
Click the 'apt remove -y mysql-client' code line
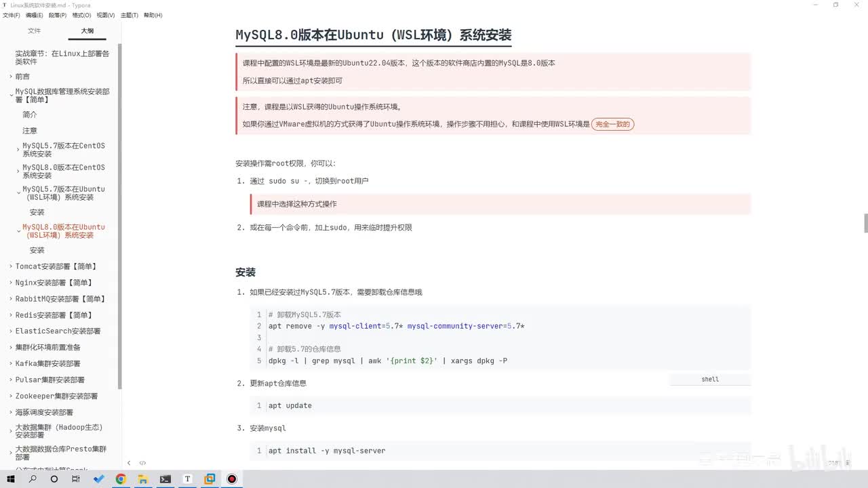click(397, 326)
